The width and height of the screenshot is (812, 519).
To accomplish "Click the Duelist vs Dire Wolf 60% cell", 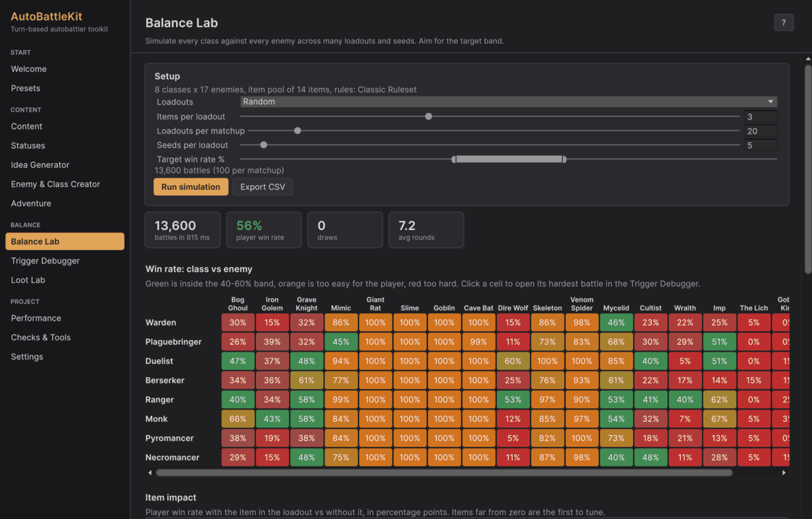I will click(x=513, y=361).
